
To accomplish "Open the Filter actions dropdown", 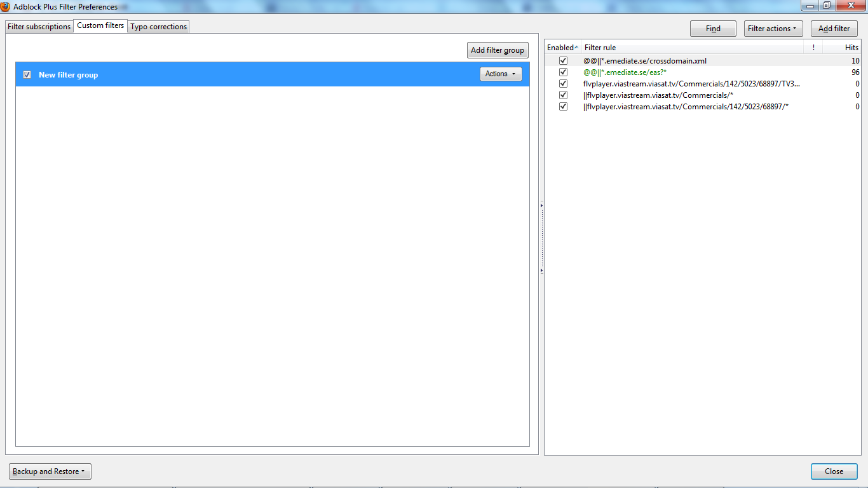I will coord(773,29).
